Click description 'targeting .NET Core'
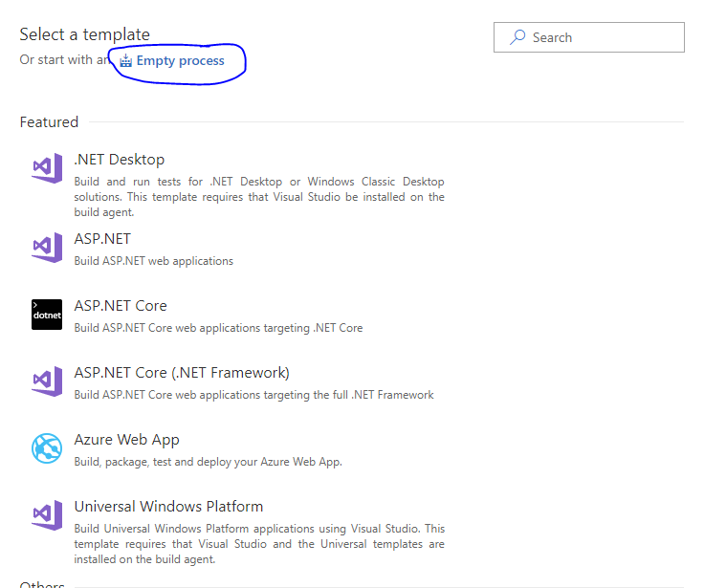The image size is (704, 588). 218,328
